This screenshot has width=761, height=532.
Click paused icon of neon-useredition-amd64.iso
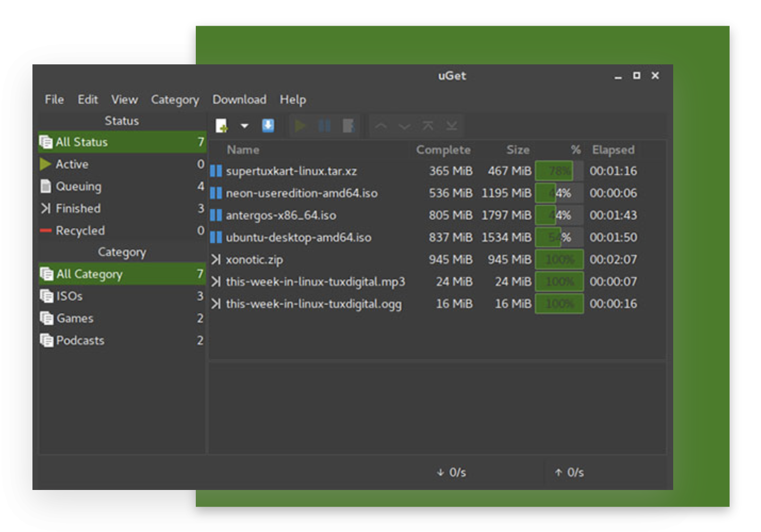(x=216, y=193)
